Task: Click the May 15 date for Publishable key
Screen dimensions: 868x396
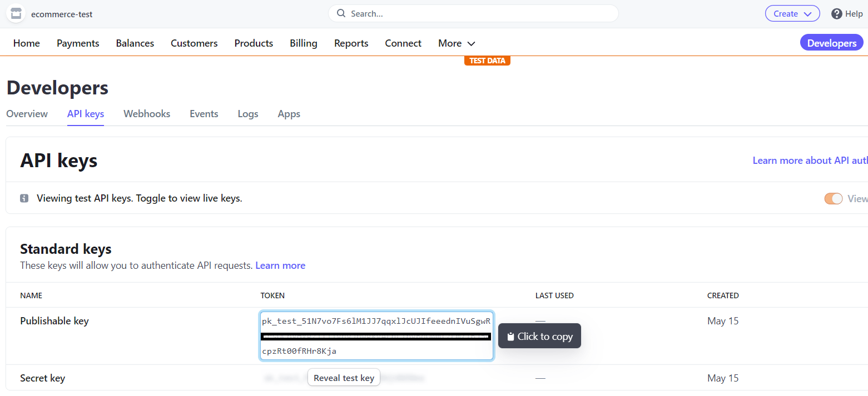Action: (723, 321)
